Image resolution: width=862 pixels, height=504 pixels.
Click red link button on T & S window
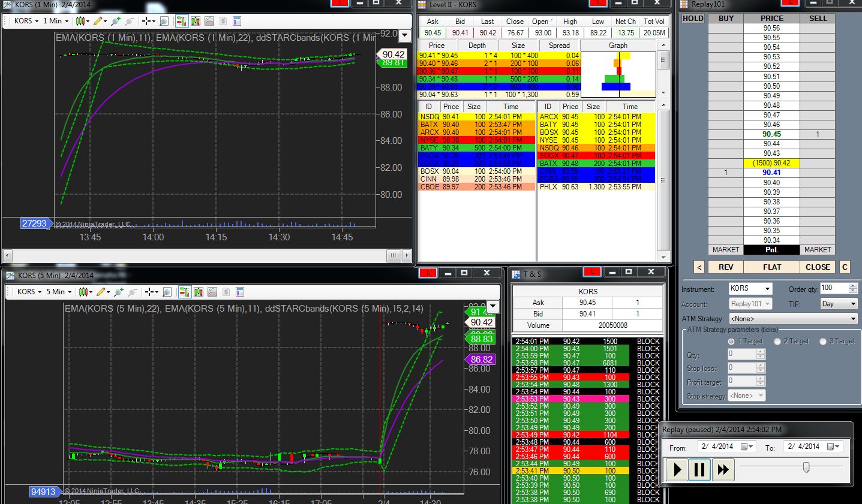(x=592, y=272)
